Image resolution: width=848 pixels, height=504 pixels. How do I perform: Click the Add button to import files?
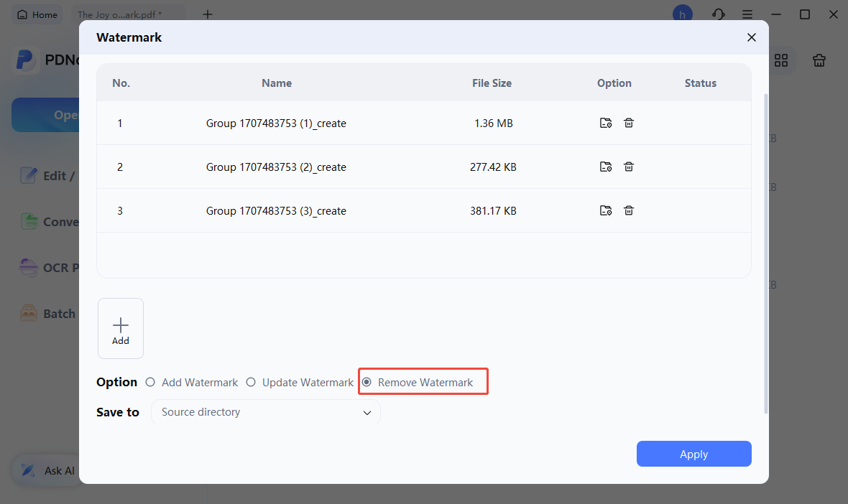[120, 328]
